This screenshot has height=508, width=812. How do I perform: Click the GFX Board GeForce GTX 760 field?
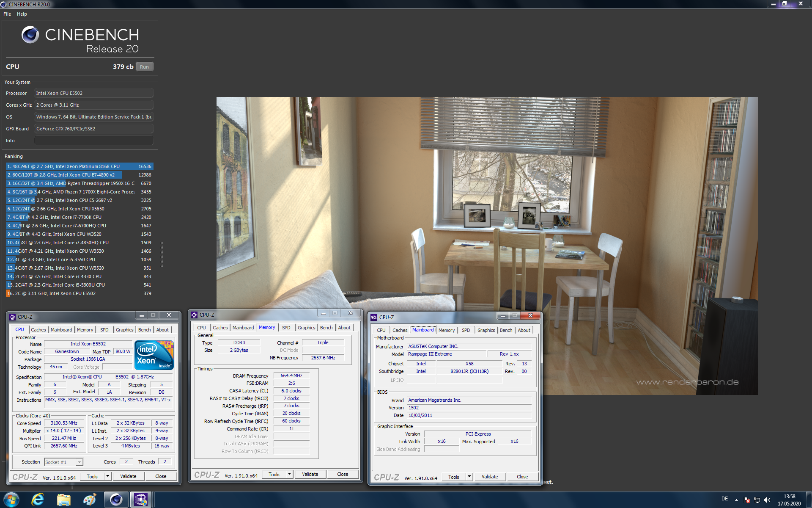click(x=94, y=129)
